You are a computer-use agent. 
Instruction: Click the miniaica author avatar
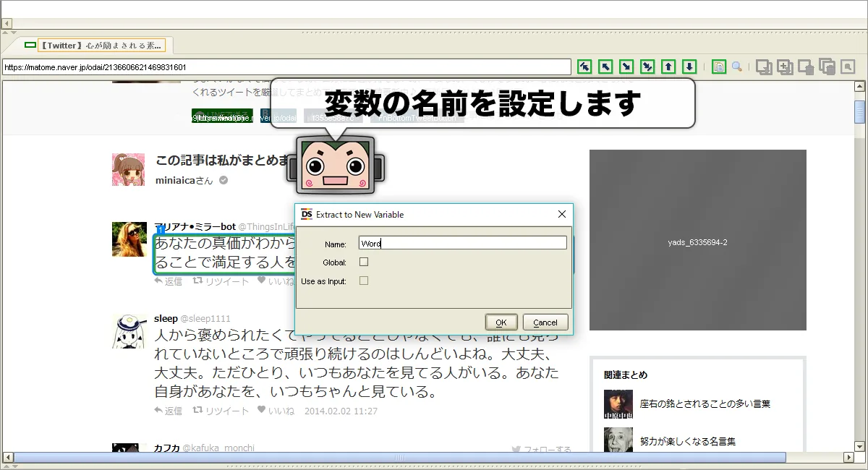(x=128, y=169)
